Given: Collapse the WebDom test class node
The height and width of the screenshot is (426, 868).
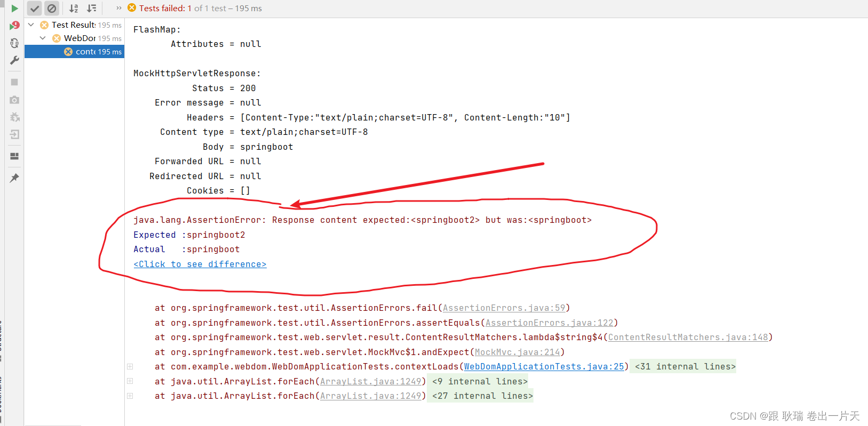Looking at the screenshot, I should click(x=43, y=38).
